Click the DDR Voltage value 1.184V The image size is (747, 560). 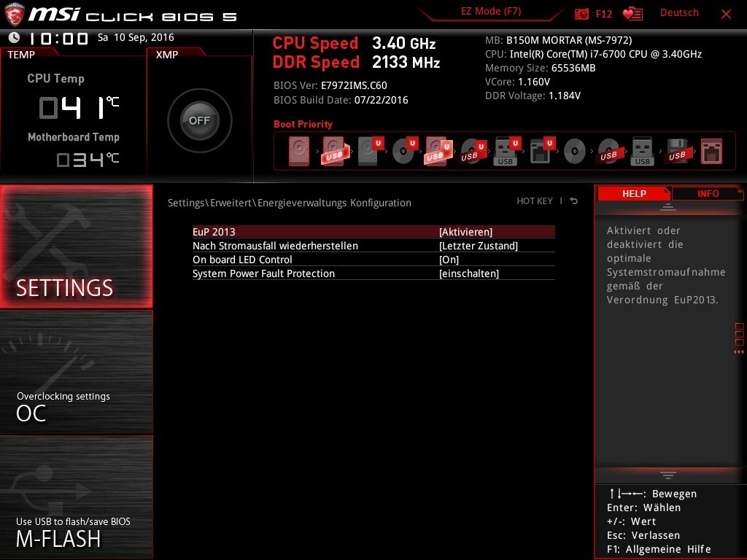(x=565, y=96)
